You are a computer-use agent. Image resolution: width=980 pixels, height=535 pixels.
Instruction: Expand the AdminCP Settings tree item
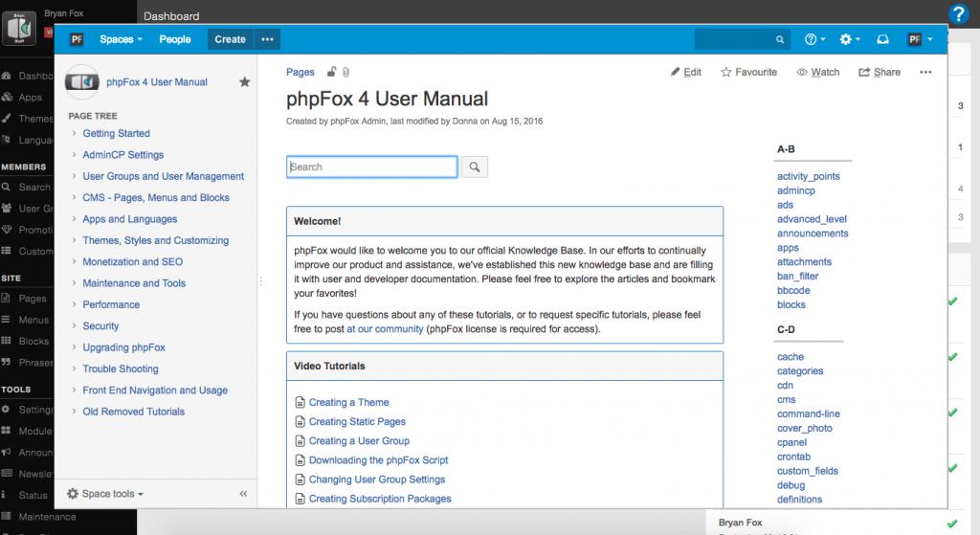(74, 154)
